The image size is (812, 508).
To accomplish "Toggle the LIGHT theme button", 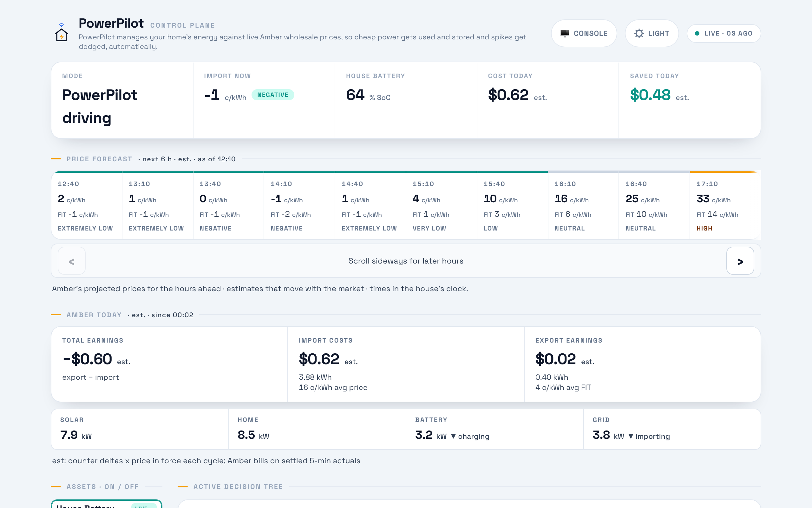I will (x=652, y=33).
